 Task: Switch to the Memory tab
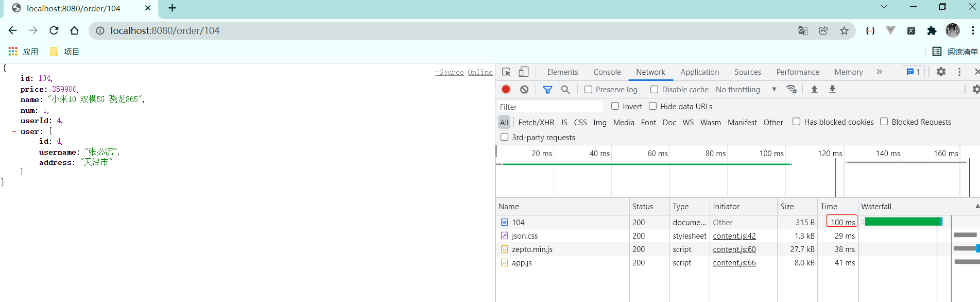coord(849,72)
